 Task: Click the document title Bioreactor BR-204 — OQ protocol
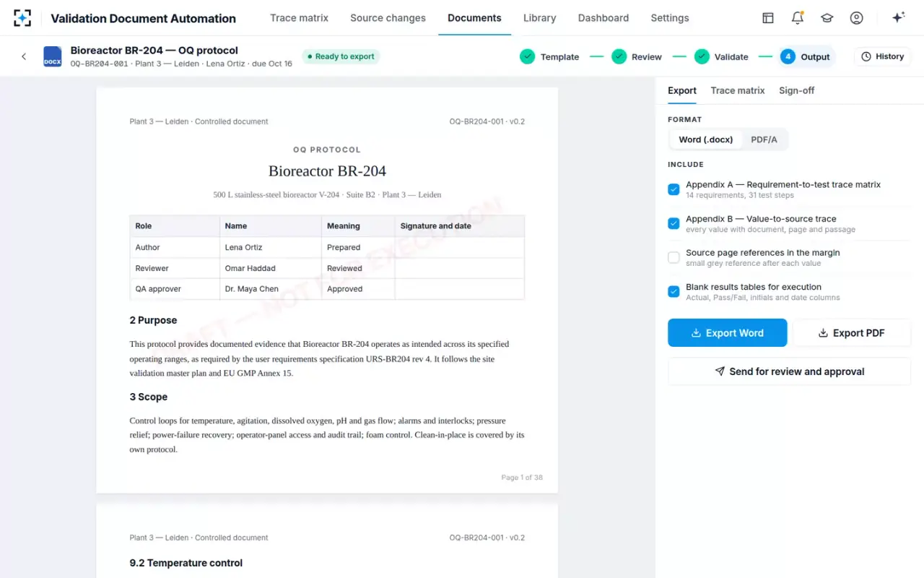[x=154, y=51]
